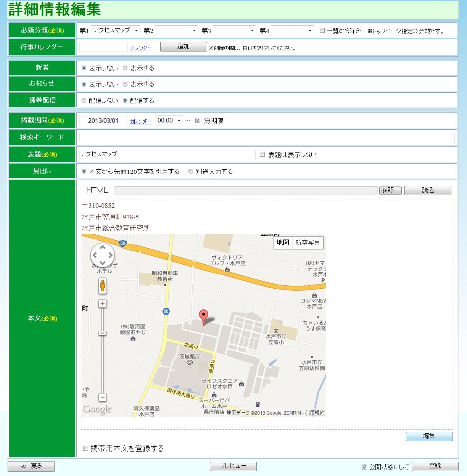The height and width of the screenshot is (476, 467).
Task: Click the map zoom slider handle
Action: (x=102, y=333)
